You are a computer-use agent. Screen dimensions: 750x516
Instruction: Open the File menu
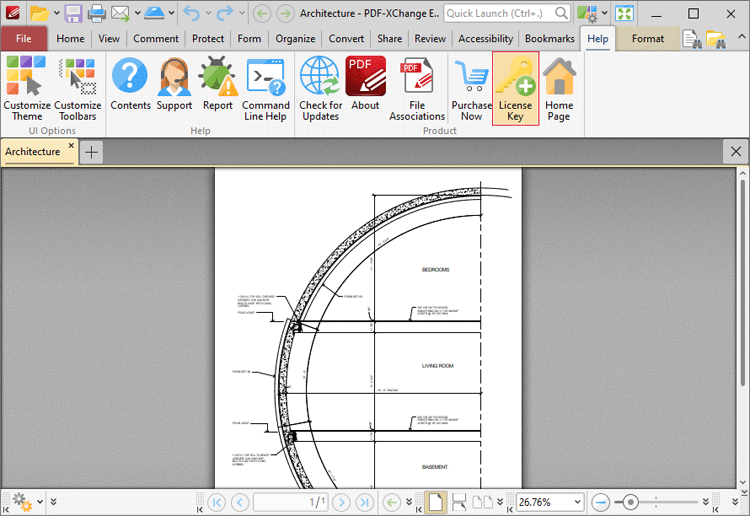click(23, 39)
